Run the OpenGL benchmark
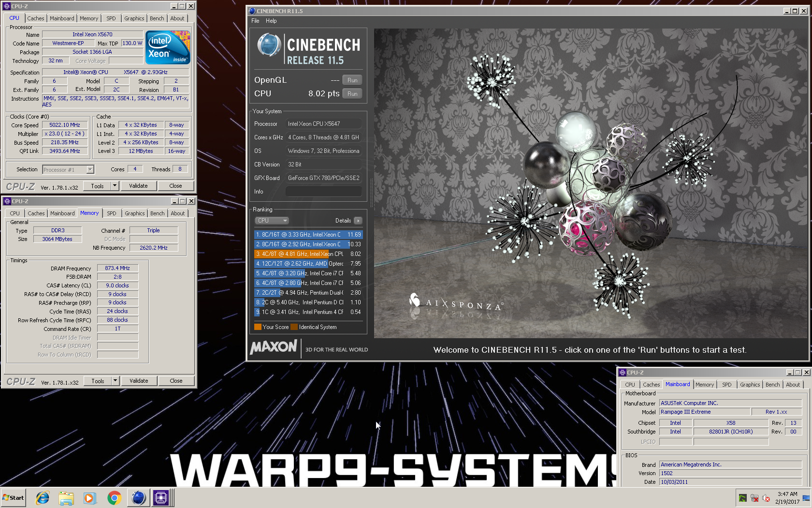This screenshot has width=812, height=508. coord(352,80)
